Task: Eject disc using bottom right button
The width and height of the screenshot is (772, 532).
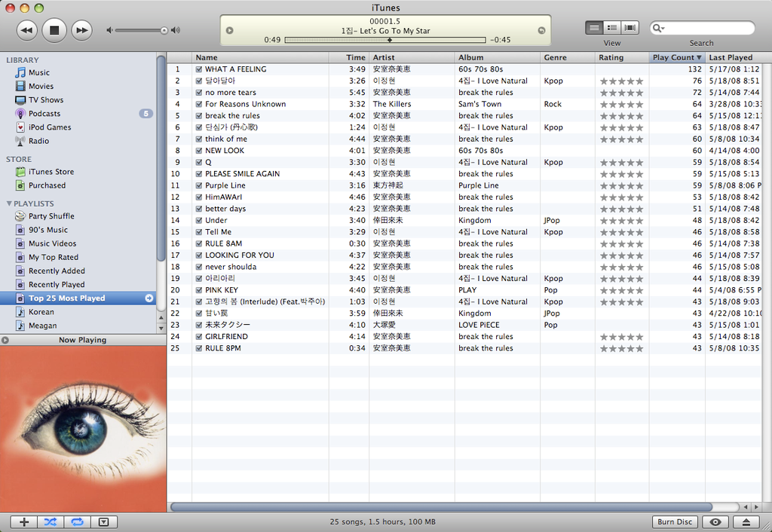Action: pos(746,521)
